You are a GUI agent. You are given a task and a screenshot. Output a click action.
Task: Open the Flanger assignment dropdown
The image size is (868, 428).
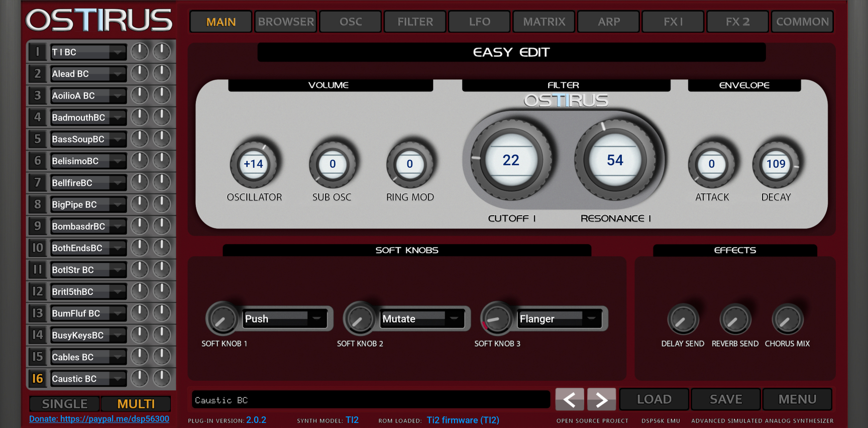click(591, 318)
